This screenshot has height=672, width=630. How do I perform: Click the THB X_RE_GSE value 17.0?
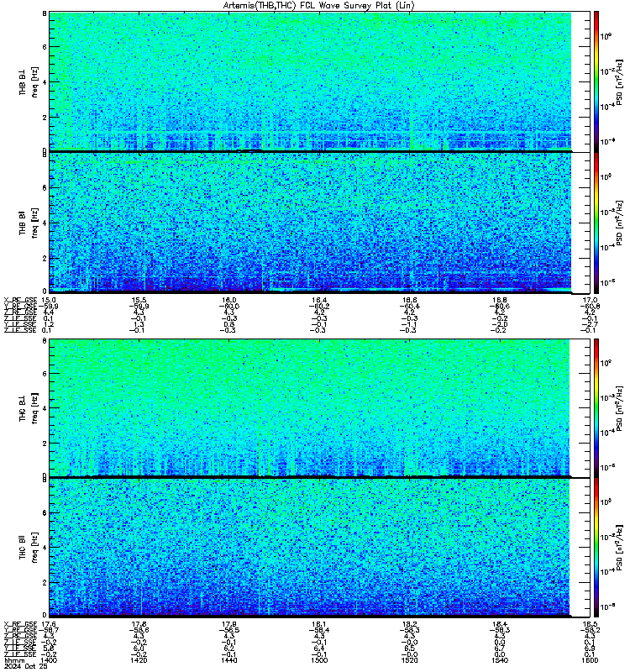click(591, 300)
